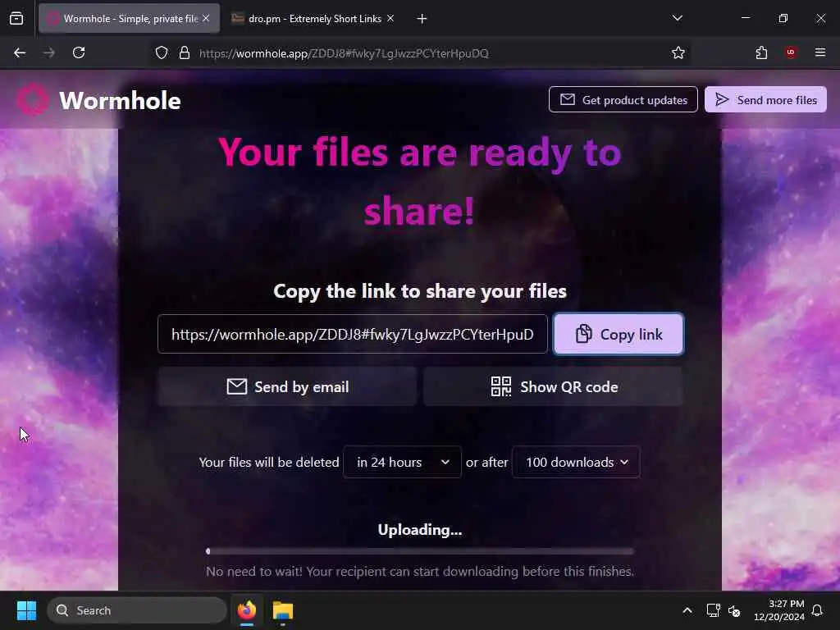Image resolution: width=840 pixels, height=630 pixels.
Task: Click the site security padlock icon
Action: pyautogui.click(x=185, y=52)
